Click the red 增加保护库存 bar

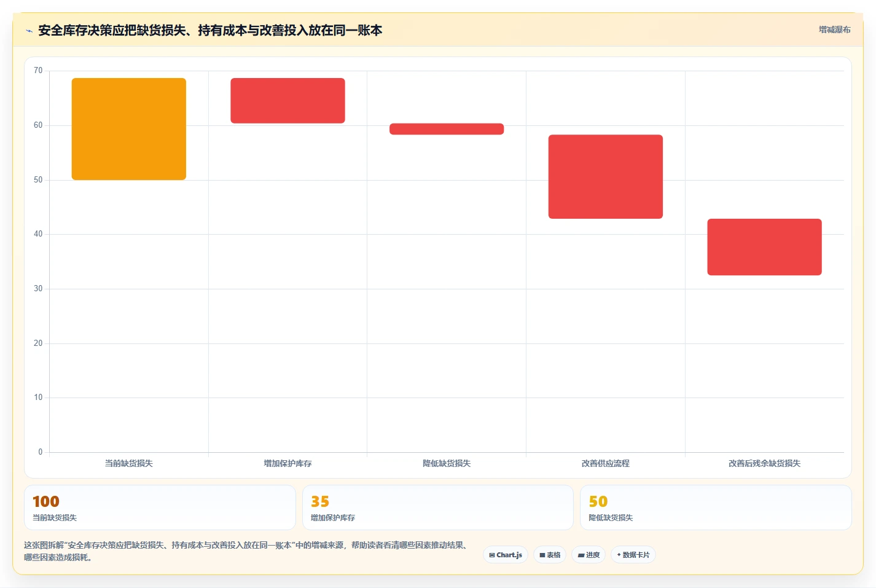287,101
